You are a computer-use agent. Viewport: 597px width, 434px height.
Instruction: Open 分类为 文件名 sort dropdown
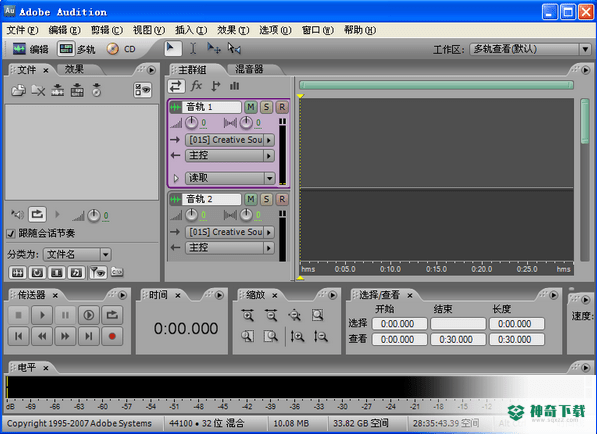[x=77, y=254]
